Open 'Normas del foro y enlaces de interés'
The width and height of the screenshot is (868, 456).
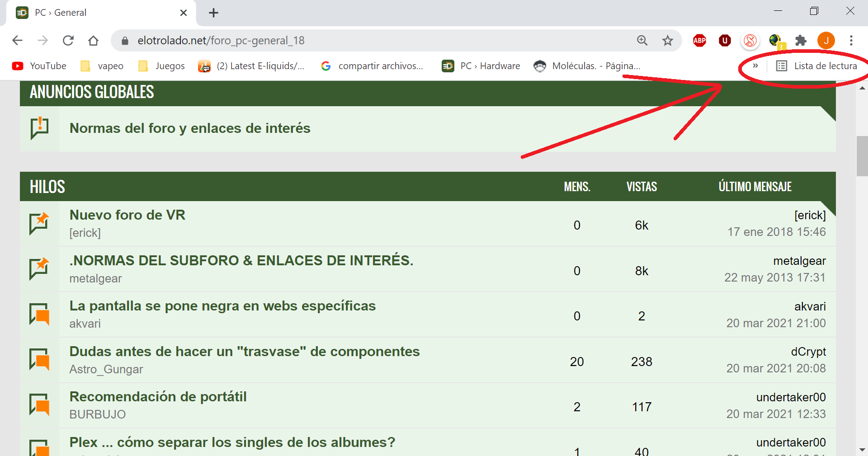(x=190, y=128)
